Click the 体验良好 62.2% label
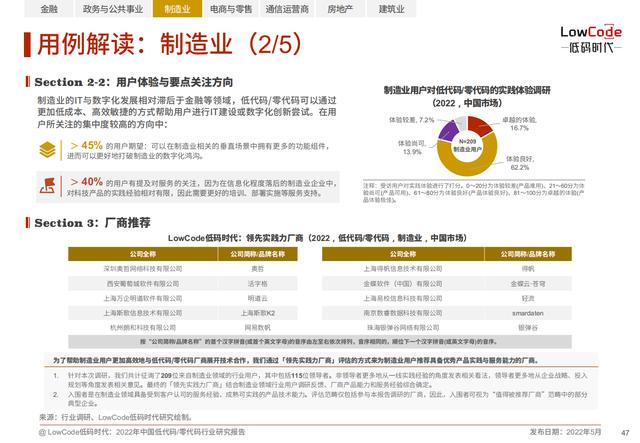The height and width of the screenshot is (443, 640). tap(520, 163)
